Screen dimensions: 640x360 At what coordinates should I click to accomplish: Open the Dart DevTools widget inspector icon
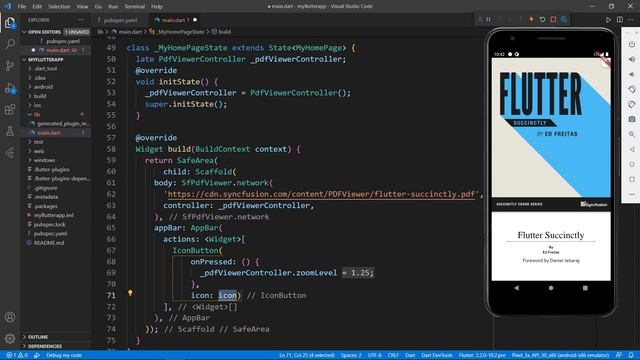tap(564, 20)
